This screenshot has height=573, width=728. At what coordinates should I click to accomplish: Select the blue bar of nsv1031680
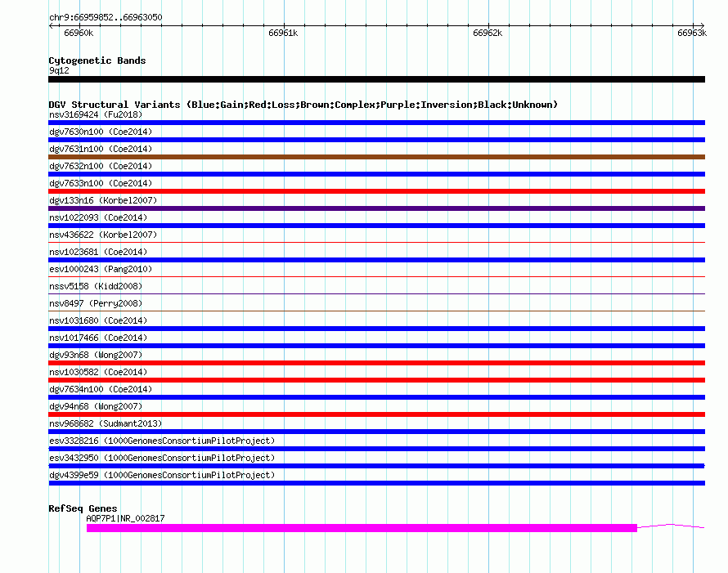(376, 329)
